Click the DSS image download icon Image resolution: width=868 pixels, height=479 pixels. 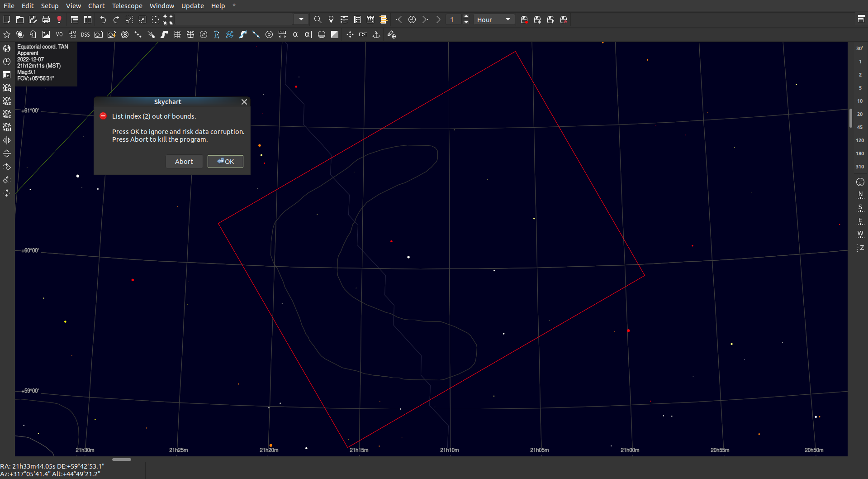pyautogui.click(x=85, y=35)
